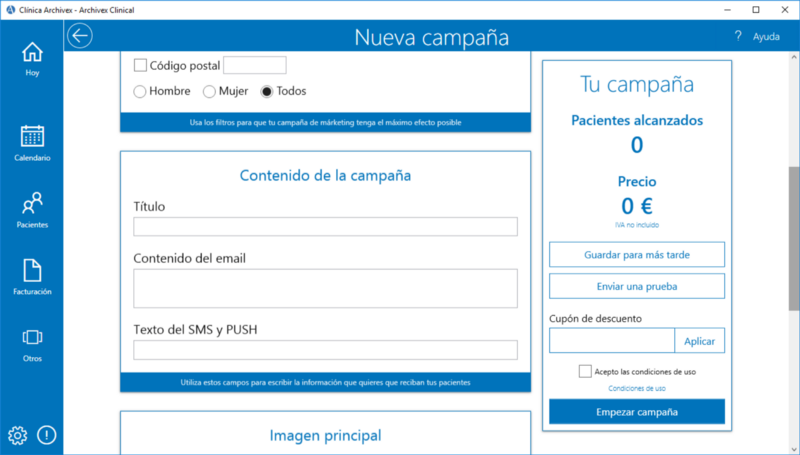Click the Tu campaña panel heading

[x=637, y=84]
